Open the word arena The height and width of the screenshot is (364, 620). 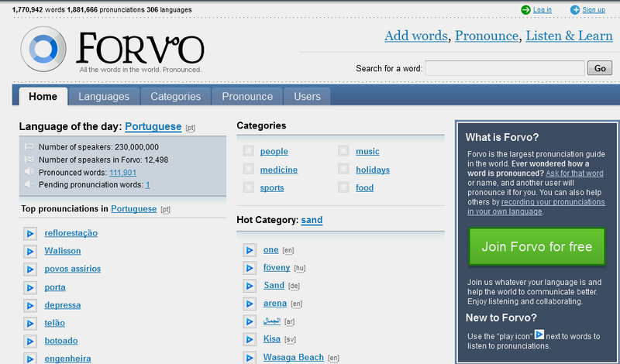(275, 303)
